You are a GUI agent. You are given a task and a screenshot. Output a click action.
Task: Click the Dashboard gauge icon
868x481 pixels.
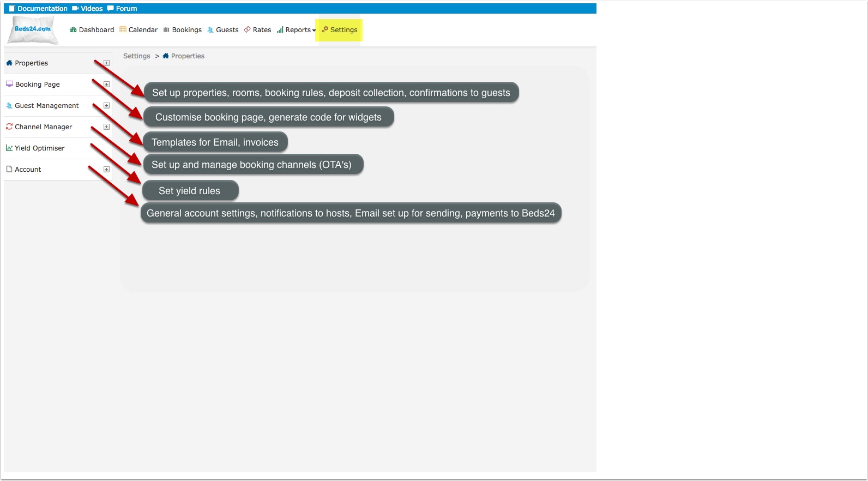(73, 30)
